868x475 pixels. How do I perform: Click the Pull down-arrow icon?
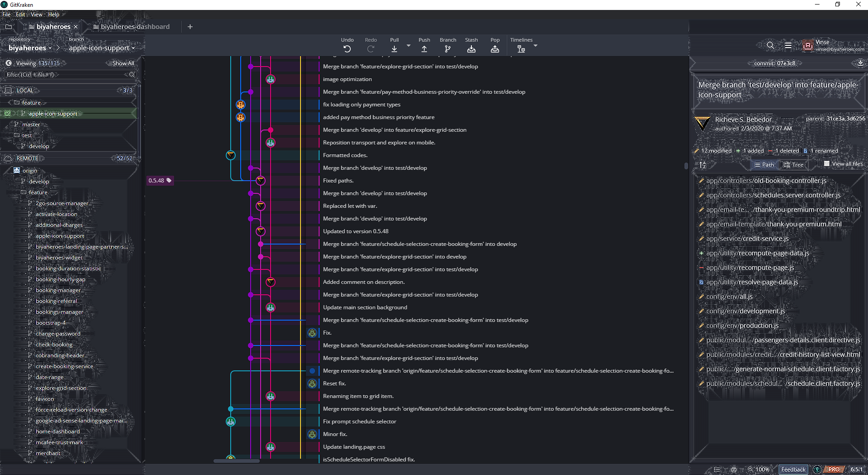point(394,49)
